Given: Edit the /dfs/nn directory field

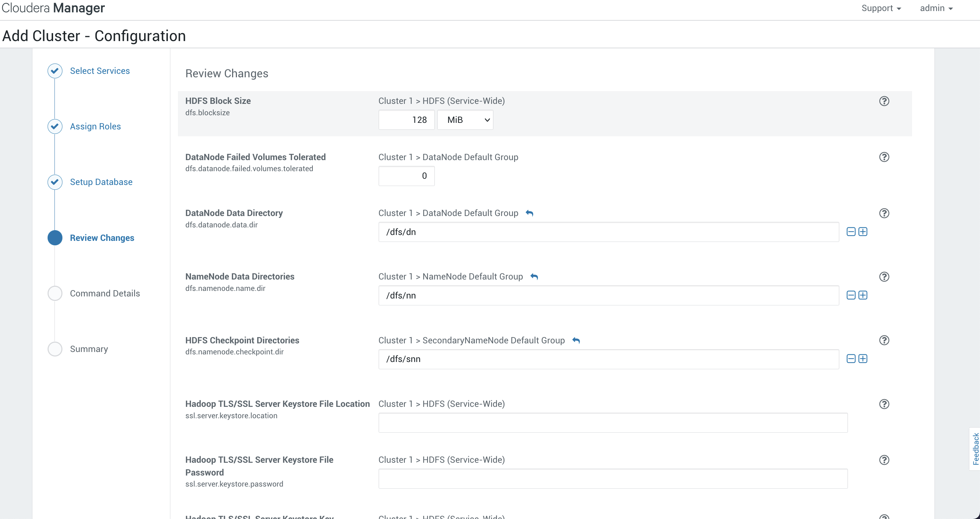Looking at the screenshot, I should tap(609, 295).
